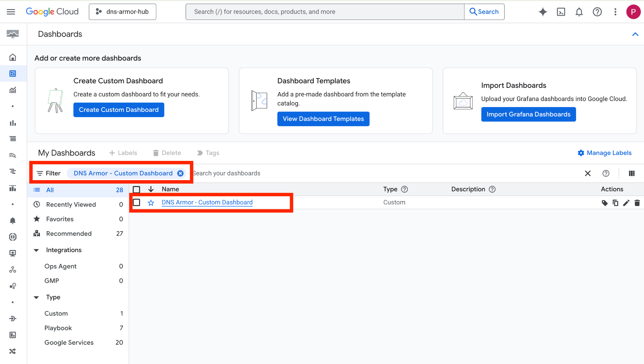Viewport: 644px width, 364px height.
Task: Activate Cloud Shell terminal icon
Action: (561, 12)
